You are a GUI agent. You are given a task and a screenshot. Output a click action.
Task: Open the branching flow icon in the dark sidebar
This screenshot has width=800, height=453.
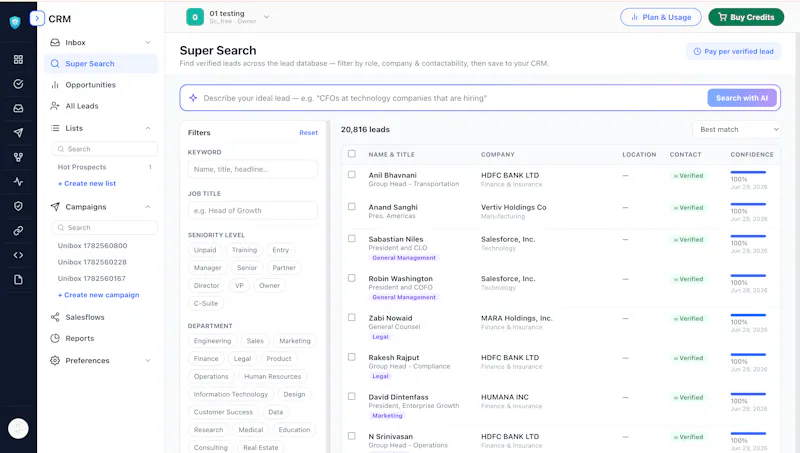pos(18,157)
